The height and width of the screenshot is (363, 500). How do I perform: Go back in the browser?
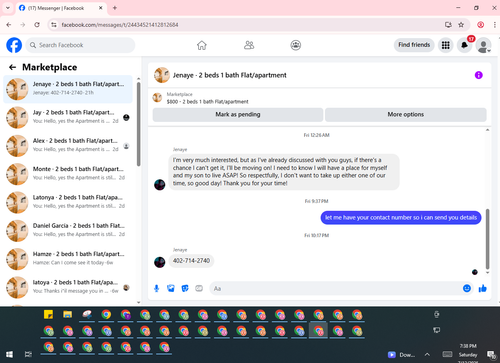click(9, 25)
